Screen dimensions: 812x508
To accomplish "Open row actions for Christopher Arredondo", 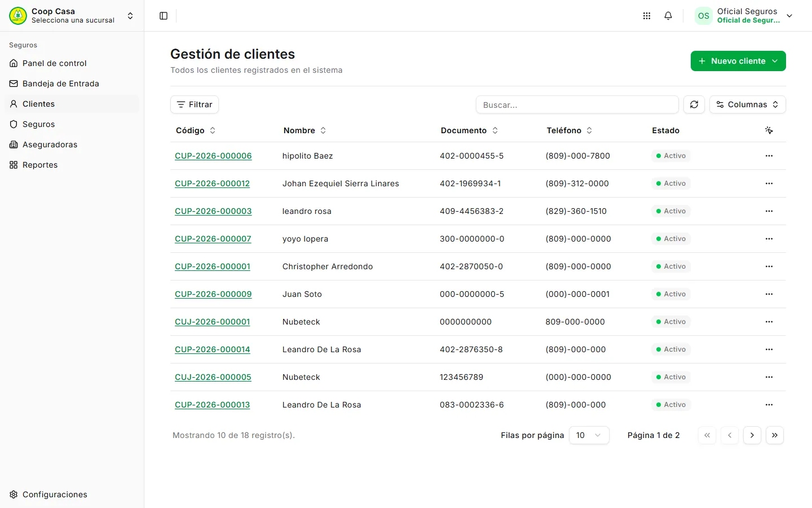I will pyautogui.click(x=769, y=266).
